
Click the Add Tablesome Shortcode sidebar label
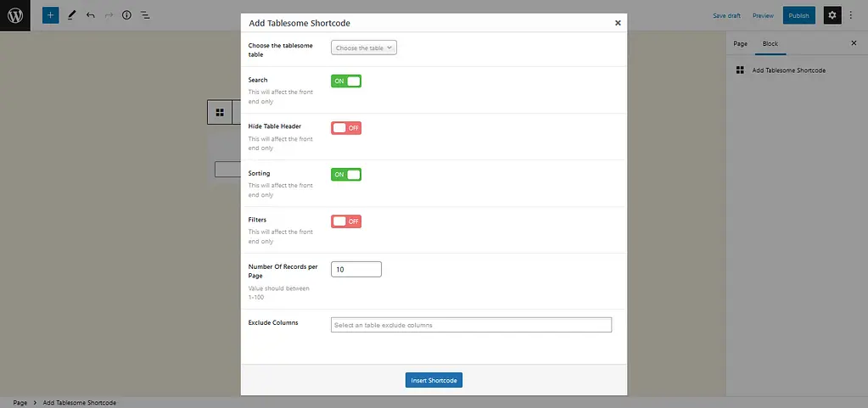(789, 70)
